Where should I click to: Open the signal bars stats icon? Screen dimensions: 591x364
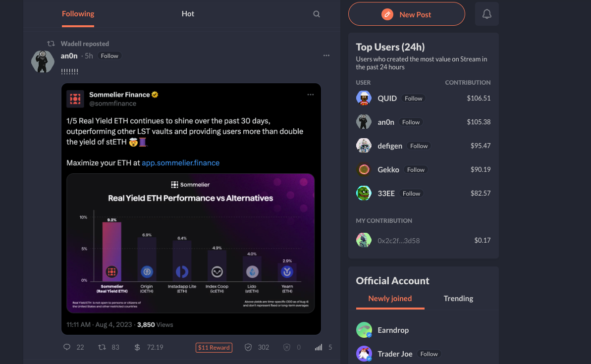coord(319,347)
